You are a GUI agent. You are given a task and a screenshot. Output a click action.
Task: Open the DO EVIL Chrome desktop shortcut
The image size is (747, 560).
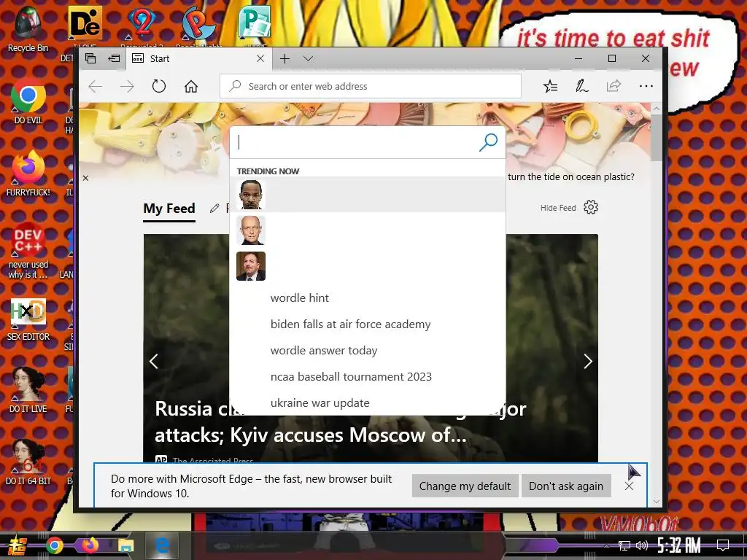[x=28, y=101]
